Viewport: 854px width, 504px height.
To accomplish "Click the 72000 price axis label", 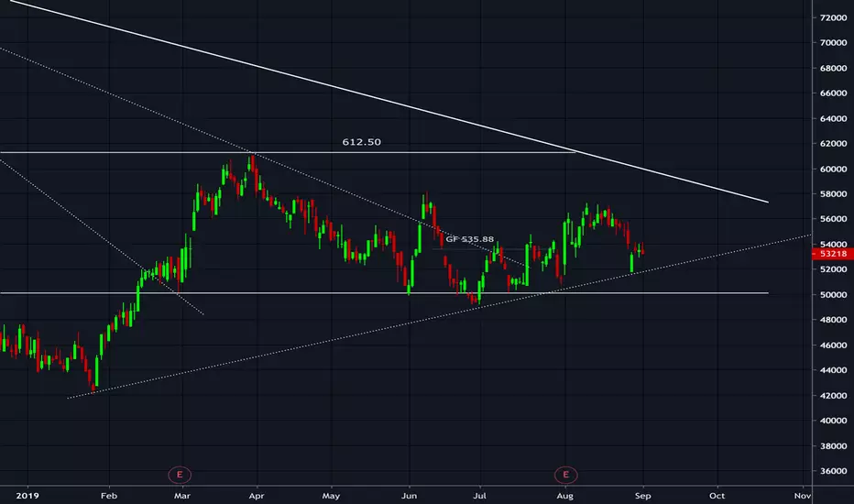I will 833,17.
